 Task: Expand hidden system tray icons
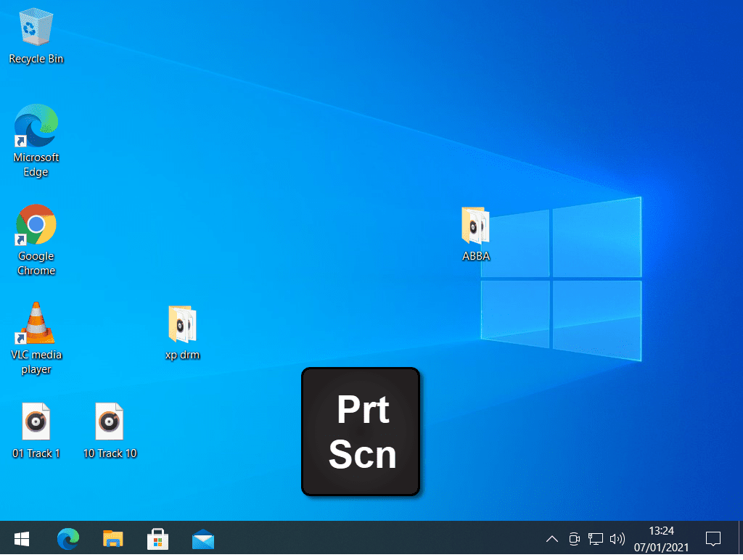pos(552,539)
